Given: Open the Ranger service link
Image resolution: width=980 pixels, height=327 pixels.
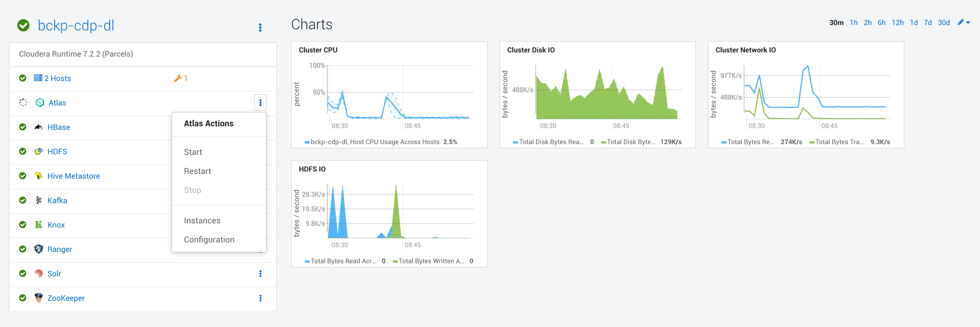Looking at the screenshot, I should click(59, 249).
